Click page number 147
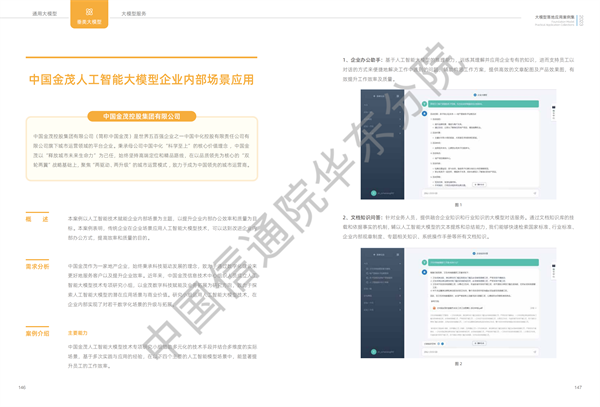 (578, 387)
